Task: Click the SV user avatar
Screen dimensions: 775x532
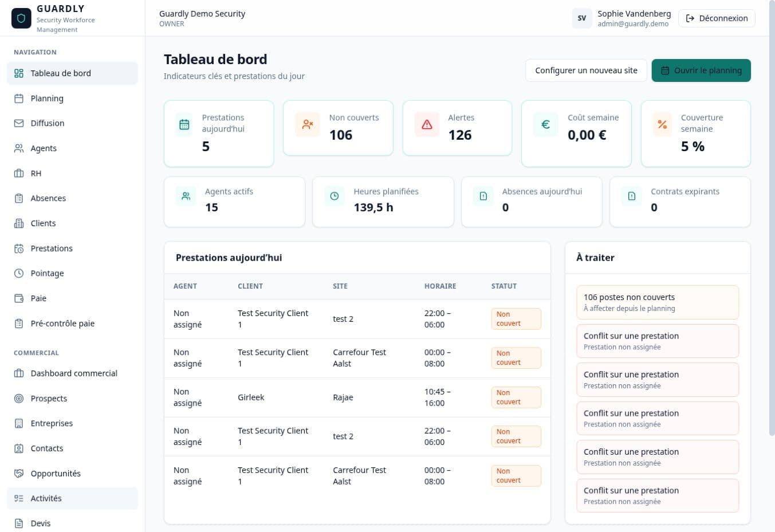Action: tap(582, 18)
